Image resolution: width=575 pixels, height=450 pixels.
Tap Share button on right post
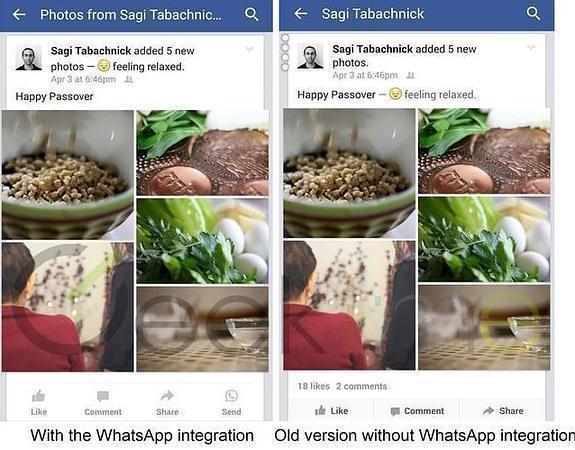point(503,411)
